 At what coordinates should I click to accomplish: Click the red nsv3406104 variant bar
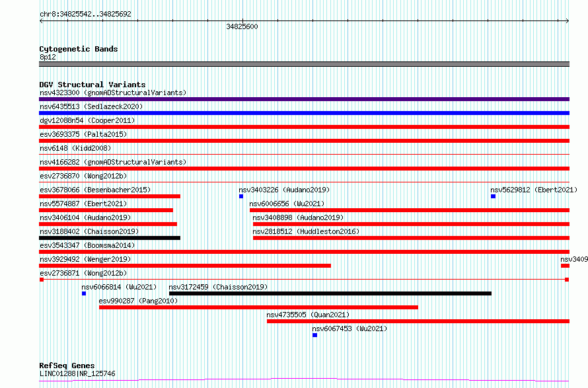point(108,224)
